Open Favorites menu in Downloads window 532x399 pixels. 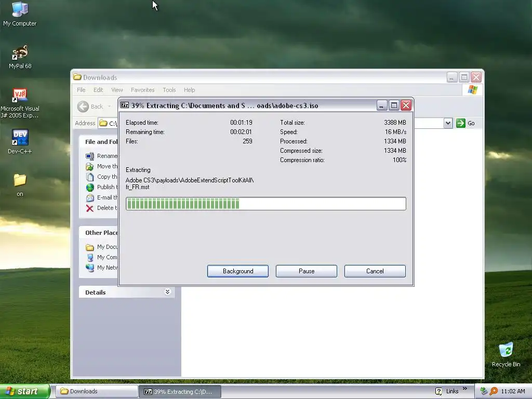pyautogui.click(x=142, y=90)
